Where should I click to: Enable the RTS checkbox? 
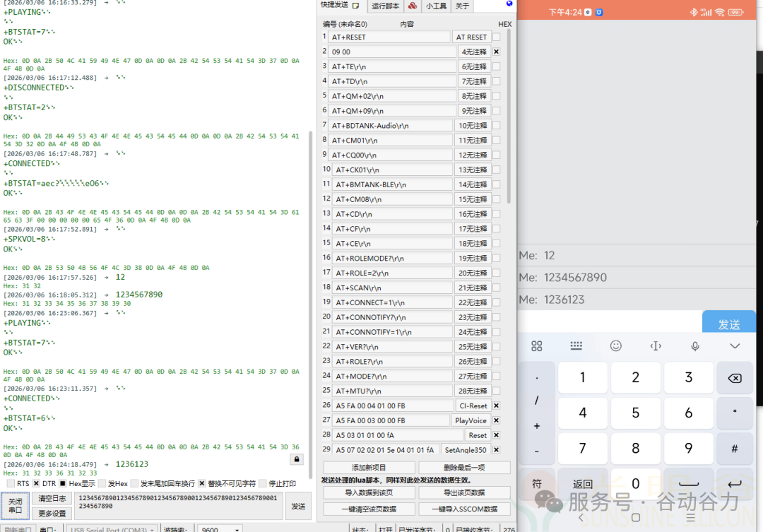click(11, 484)
